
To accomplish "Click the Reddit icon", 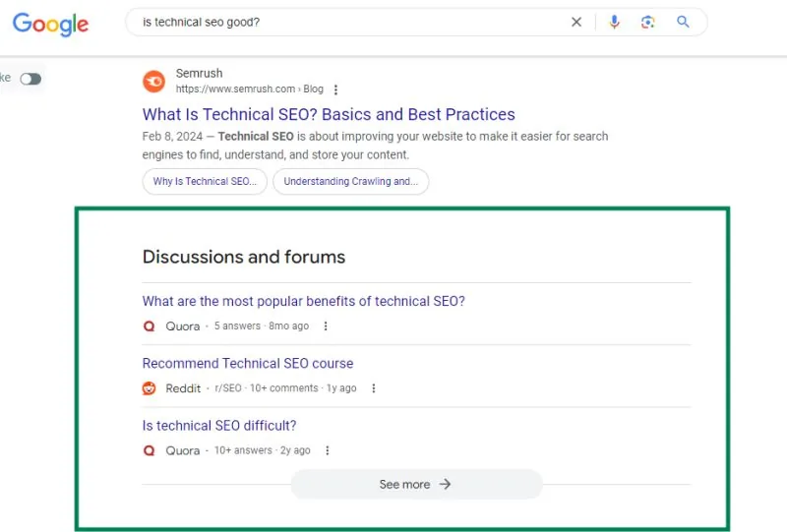I will click(x=150, y=388).
